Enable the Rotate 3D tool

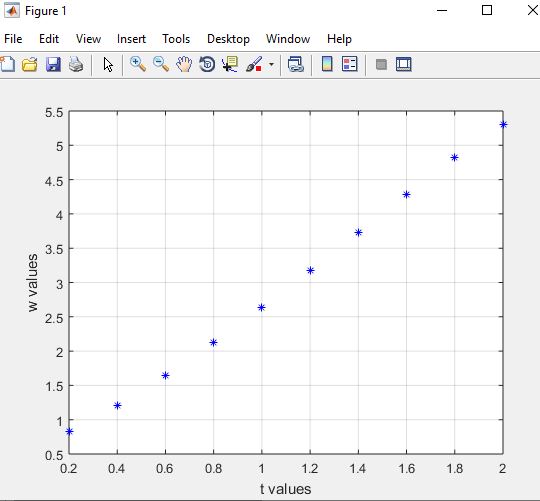click(207, 64)
